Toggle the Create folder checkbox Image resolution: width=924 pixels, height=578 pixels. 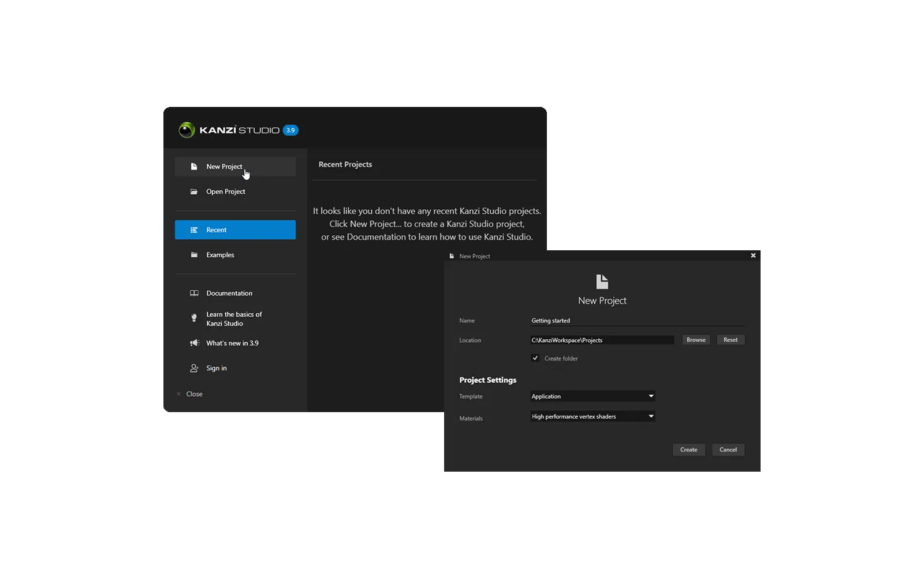(535, 358)
